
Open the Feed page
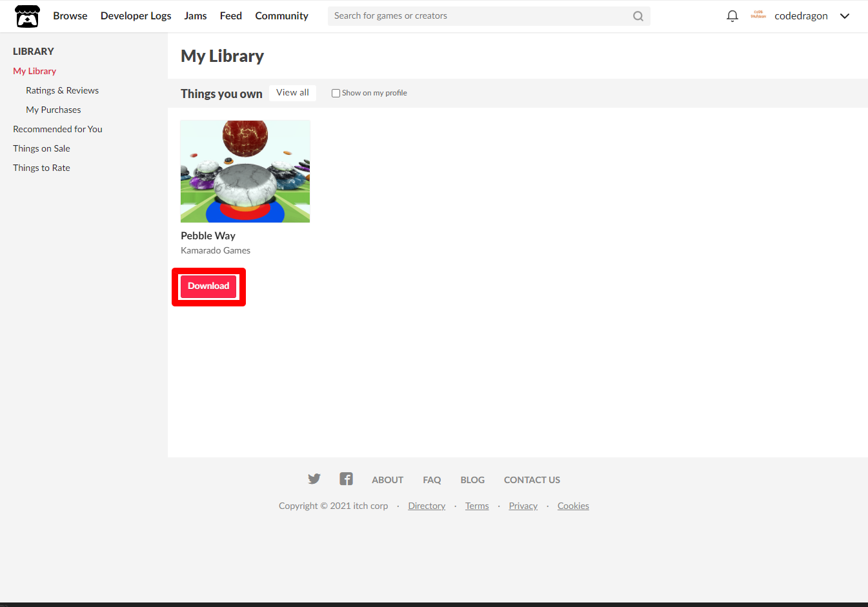click(x=231, y=15)
